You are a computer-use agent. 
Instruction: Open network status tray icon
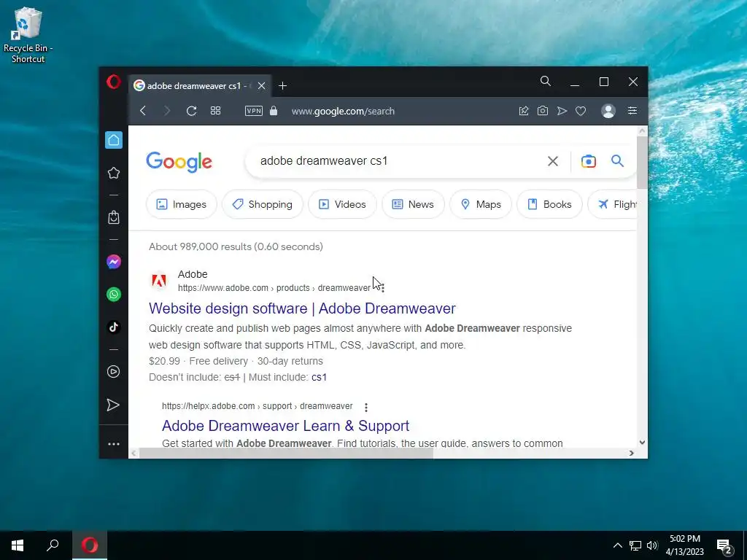click(635, 545)
